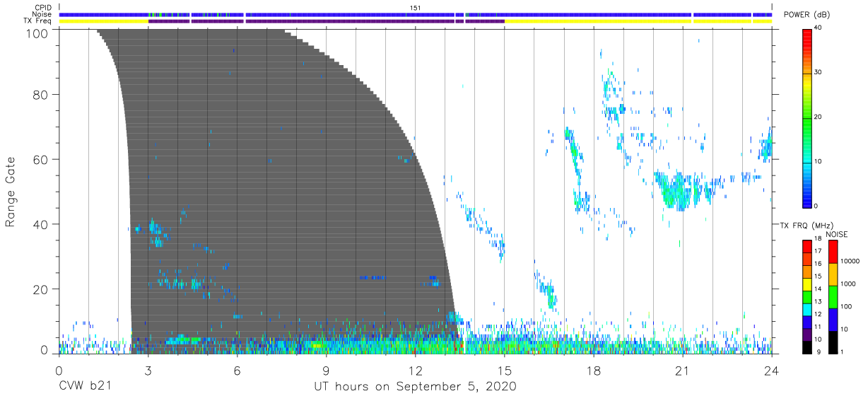868x401 pixels.
Task: Click the 151 CPID value
Action: pyautogui.click(x=414, y=8)
